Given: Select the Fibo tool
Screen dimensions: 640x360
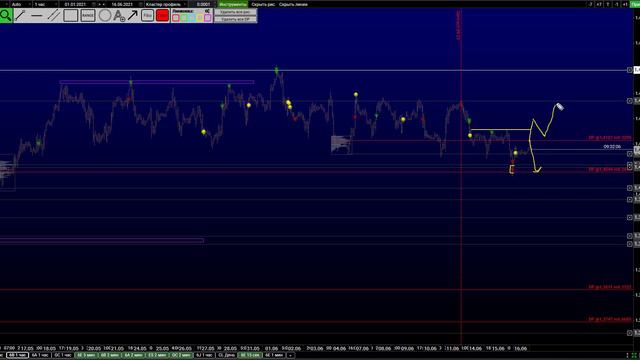Looking at the screenshot, I should click(x=147, y=16).
